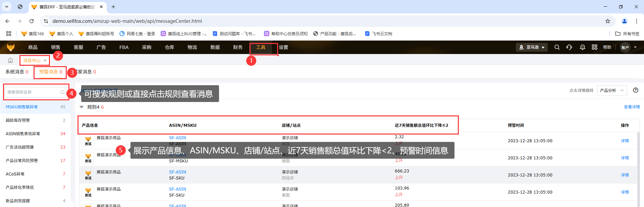644x207 pixels.
Task: Open 赛狐线上BUG管理 bookmark
Action: (x=184, y=34)
